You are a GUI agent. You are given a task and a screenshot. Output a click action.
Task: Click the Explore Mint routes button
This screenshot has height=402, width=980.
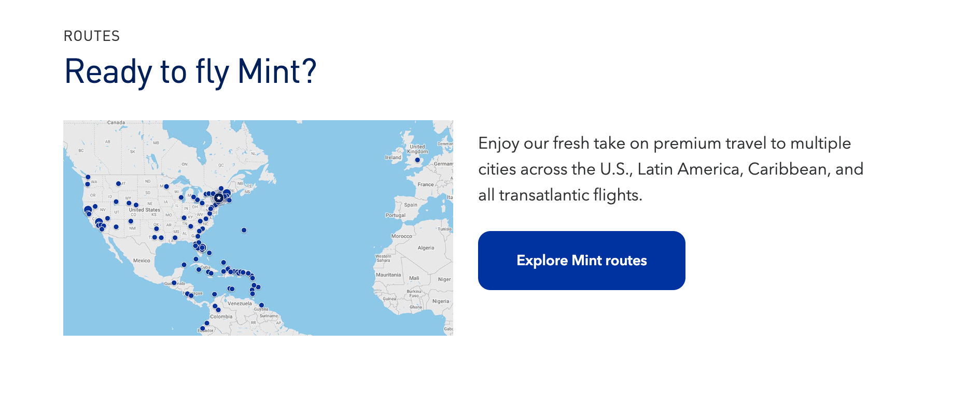[x=581, y=261]
